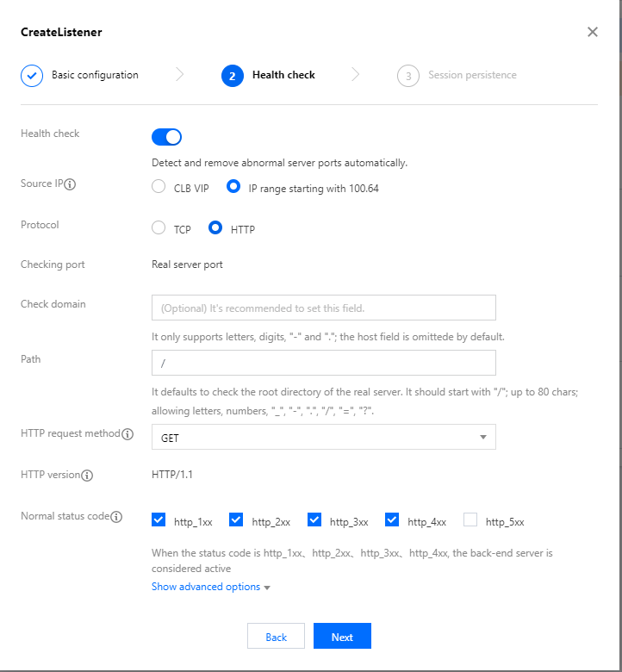The height and width of the screenshot is (672, 622).
Task: Click the step 2 Health check circle icon
Action: pos(231,76)
